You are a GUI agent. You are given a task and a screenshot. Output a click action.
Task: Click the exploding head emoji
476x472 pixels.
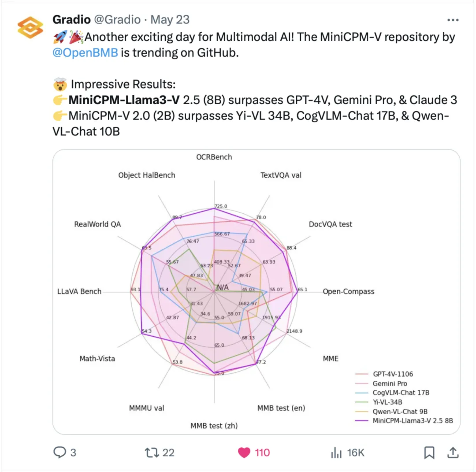[x=60, y=84]
